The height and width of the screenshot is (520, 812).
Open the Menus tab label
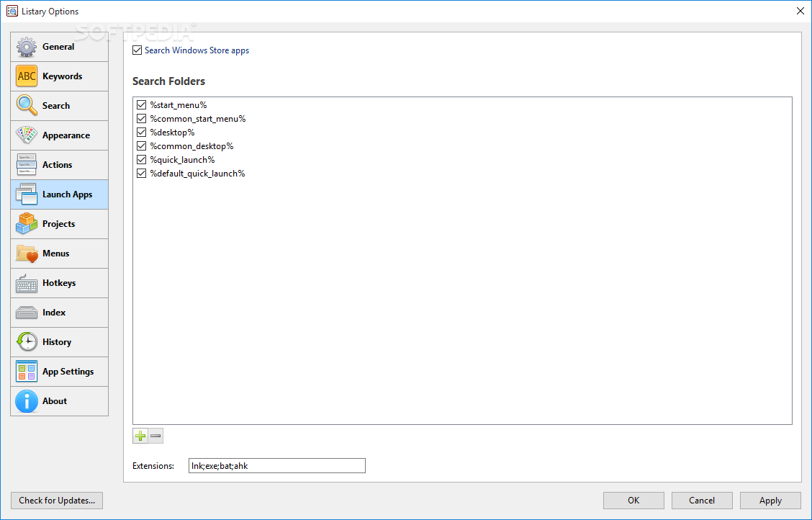tap(56, 254)
